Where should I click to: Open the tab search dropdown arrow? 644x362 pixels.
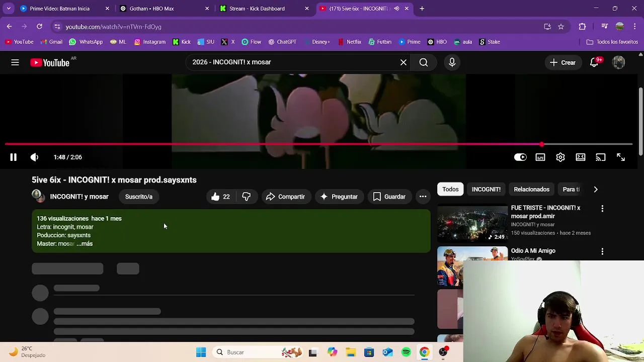(x=9, y=9)
